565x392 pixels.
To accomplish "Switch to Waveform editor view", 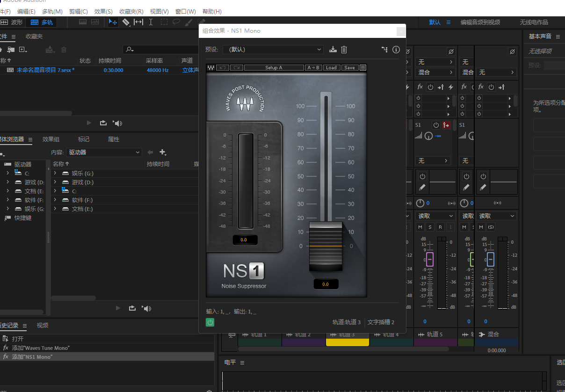I will point(15,22).
